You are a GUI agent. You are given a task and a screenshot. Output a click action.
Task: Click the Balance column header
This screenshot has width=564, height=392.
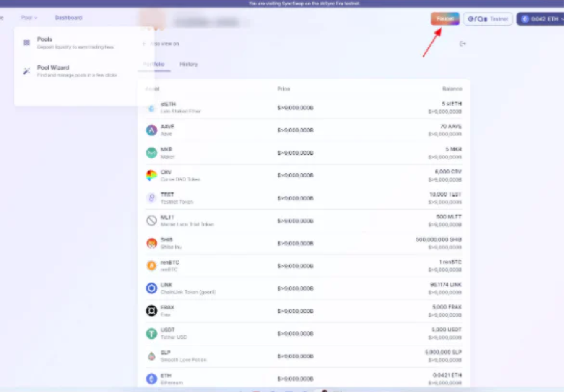click(x=452, y=89)
